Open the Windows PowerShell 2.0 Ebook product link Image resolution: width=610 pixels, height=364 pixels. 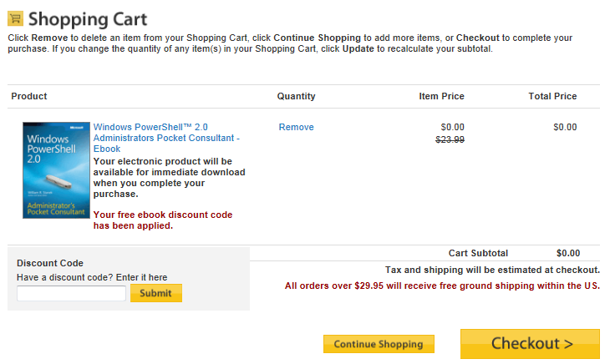click(166, 138)
